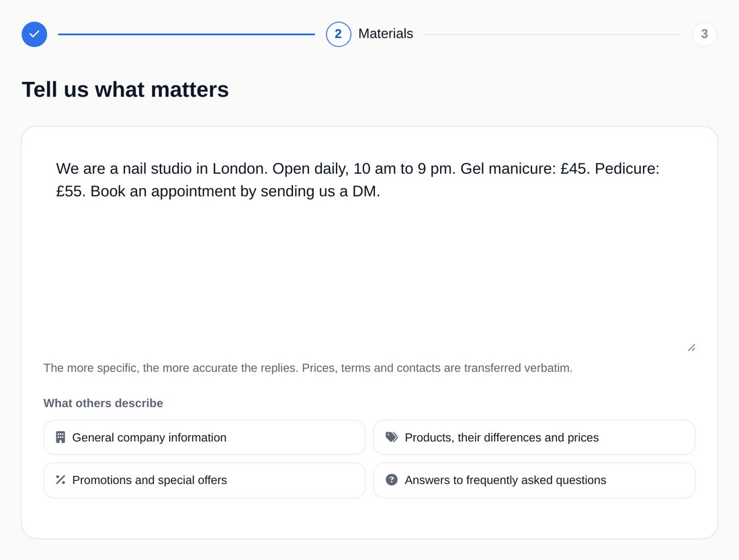Viewport: 739px width, 560px height.
Task: Click the hint text about accurate replies
Action: (x=308, y=368)
